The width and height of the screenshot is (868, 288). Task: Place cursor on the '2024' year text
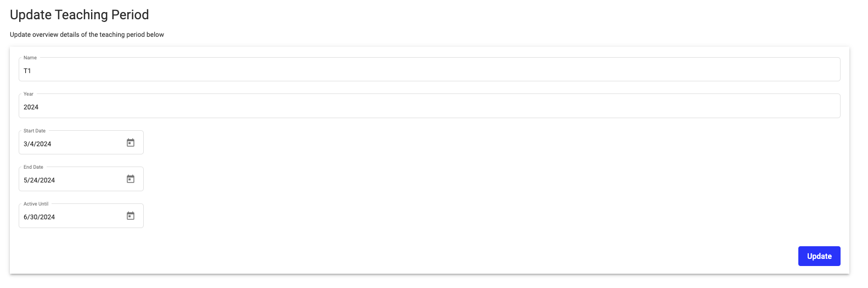tap(31, 107)
